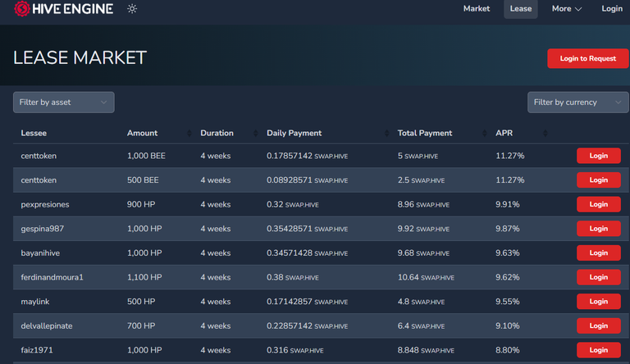Click the 0.35428571 SWAP.HIVE daily payment
This screenshot has width=630, height=364.
[308, 229]
